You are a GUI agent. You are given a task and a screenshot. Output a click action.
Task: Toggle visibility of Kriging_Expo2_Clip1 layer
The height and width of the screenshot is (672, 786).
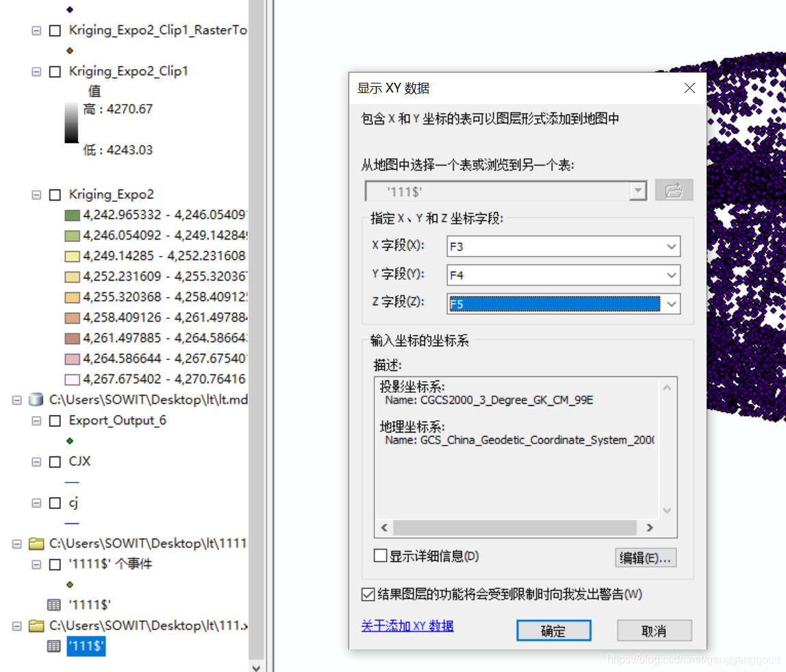coord(55,72)
